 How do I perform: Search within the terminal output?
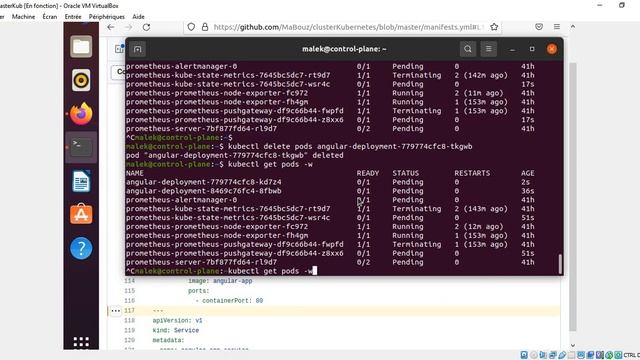click(468, 49)
